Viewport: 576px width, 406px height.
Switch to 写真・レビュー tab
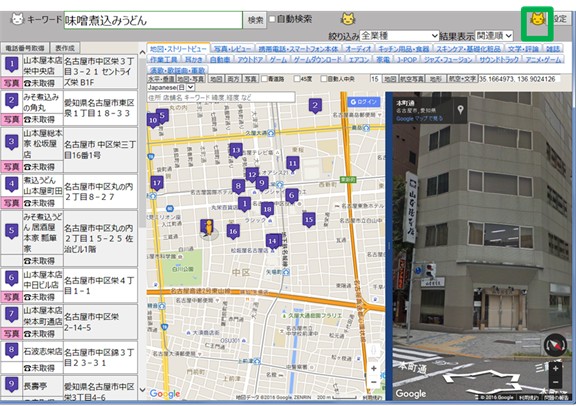coord(233,49)
